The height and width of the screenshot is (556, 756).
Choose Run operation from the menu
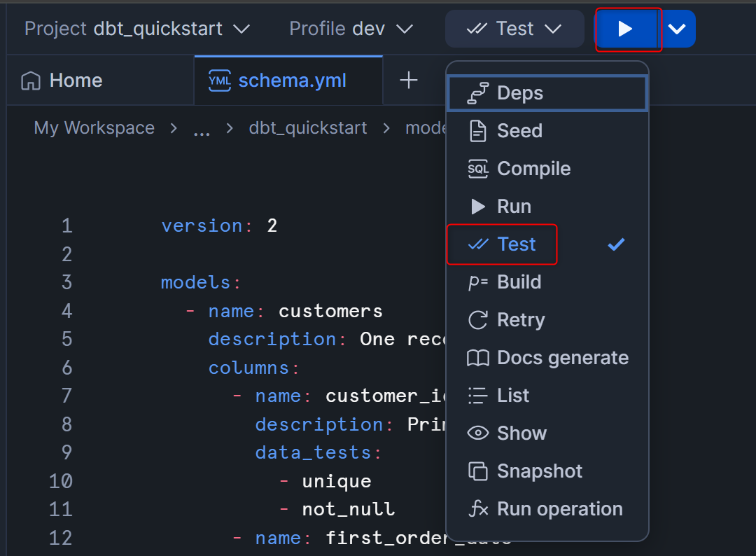[x=559, y=509]
